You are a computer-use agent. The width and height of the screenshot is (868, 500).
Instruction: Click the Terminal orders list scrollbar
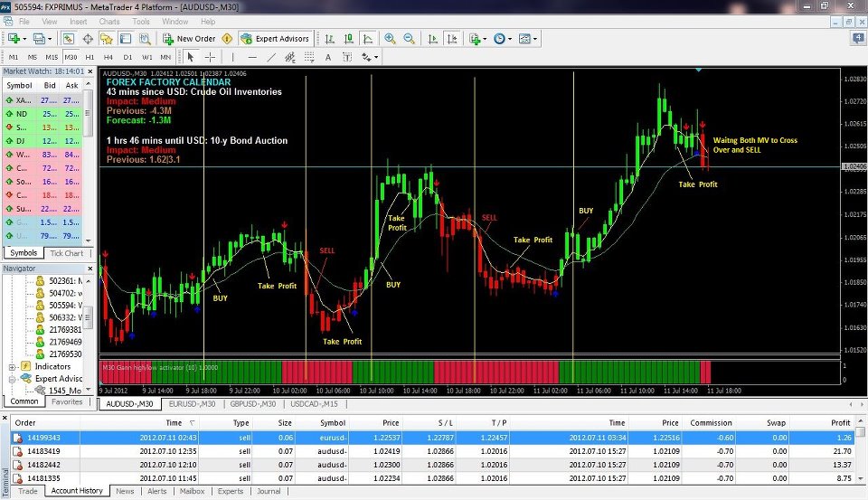click(x=860, y=449)
